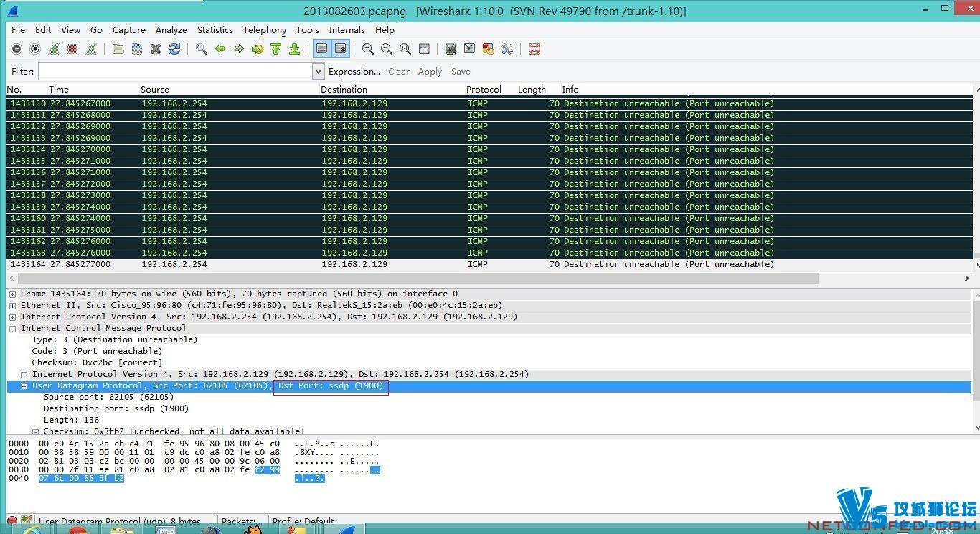980x534 pixels.
Task: Go to packet by number icon
Action: (x=258, y=49)
